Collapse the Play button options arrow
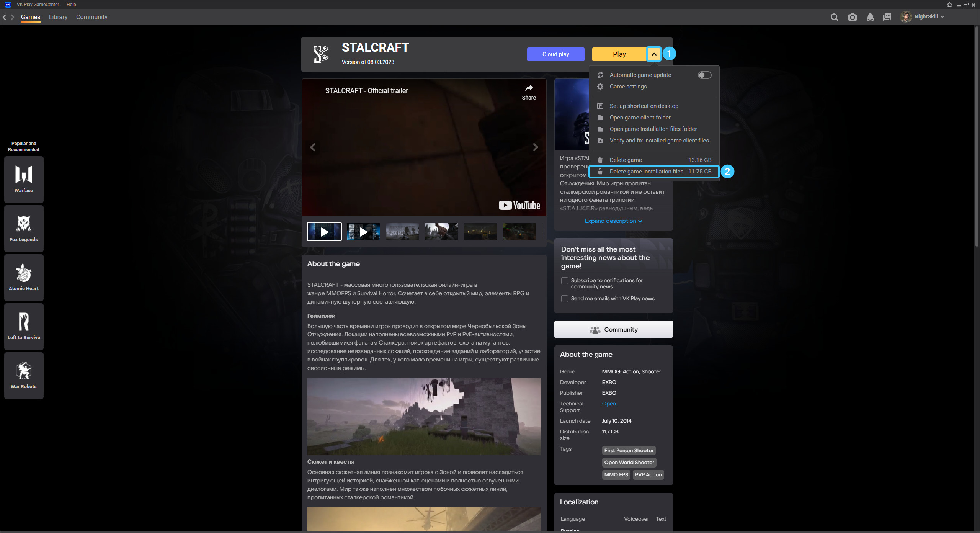 654,54
